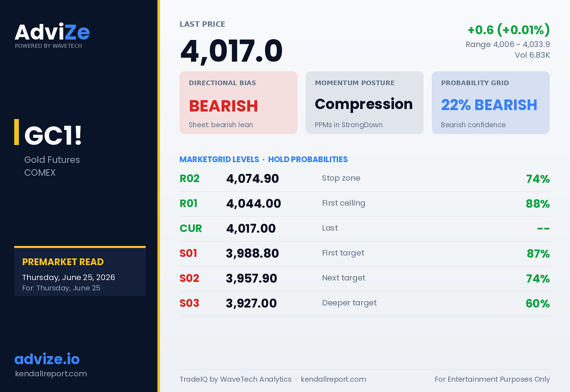Click the green "+0.6 (+0.01%)" change value
Screen dimensions: 570x392
point(509,30)
